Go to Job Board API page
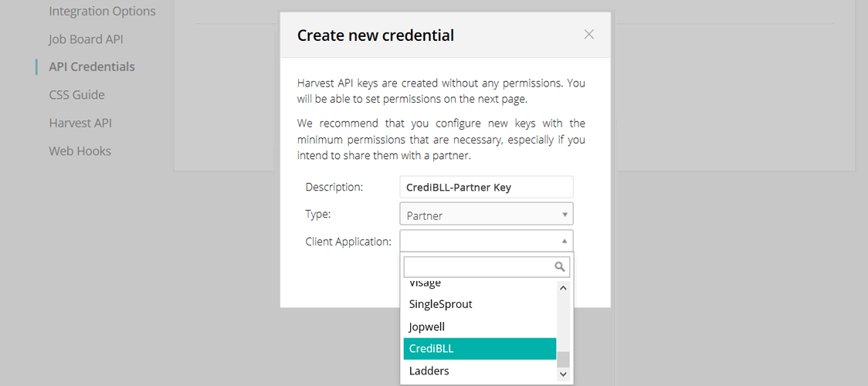This screenshot has height=386, width=868. coord(86,39)
